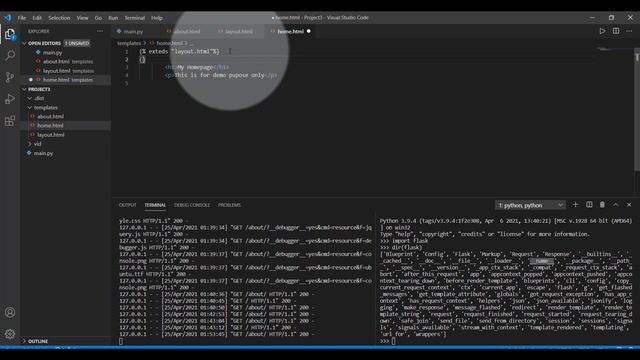Viewport: 640px width, 360px height.
Task: Open the Selection menu
Action: pyautogui.click(x=59, y=18)
